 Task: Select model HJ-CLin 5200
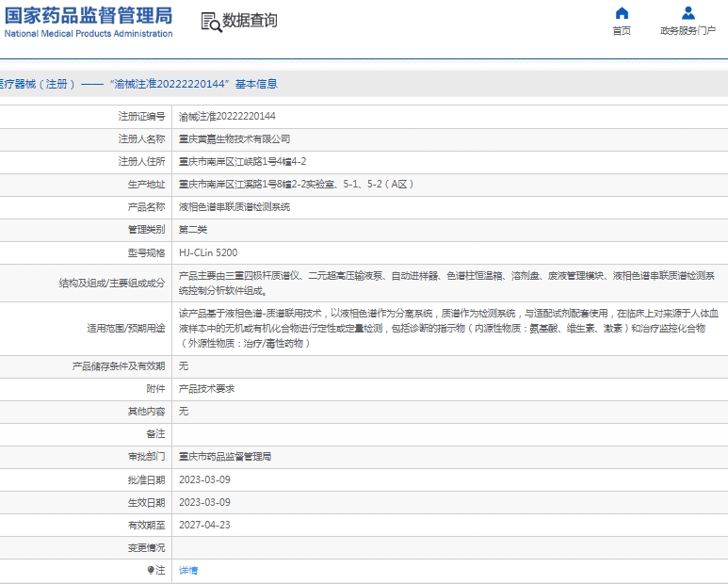pos(208,252)
